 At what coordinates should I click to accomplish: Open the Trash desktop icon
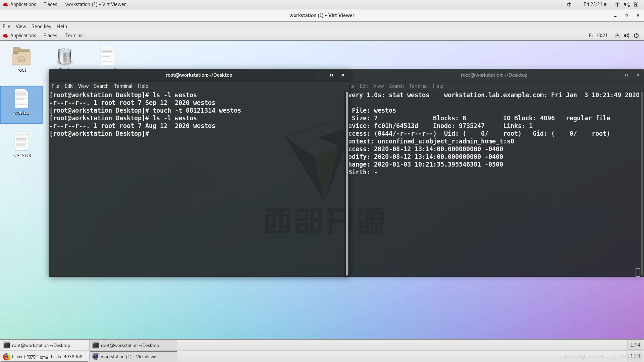click(64, 56)
